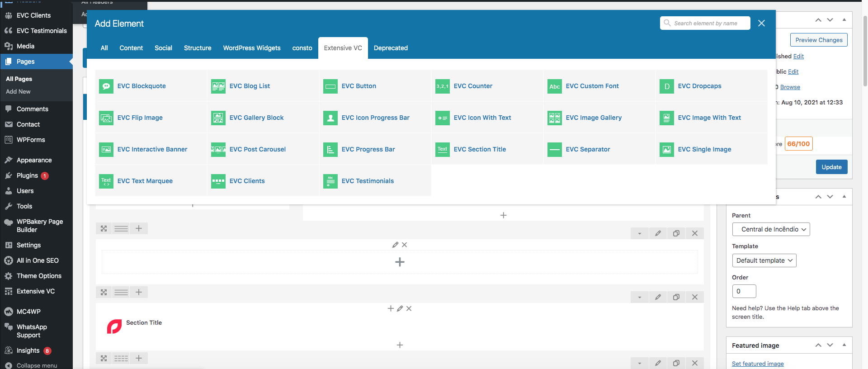Open the Social elements tab
Viewport: 868px width, 369px height.
click(x=163, y=48)
